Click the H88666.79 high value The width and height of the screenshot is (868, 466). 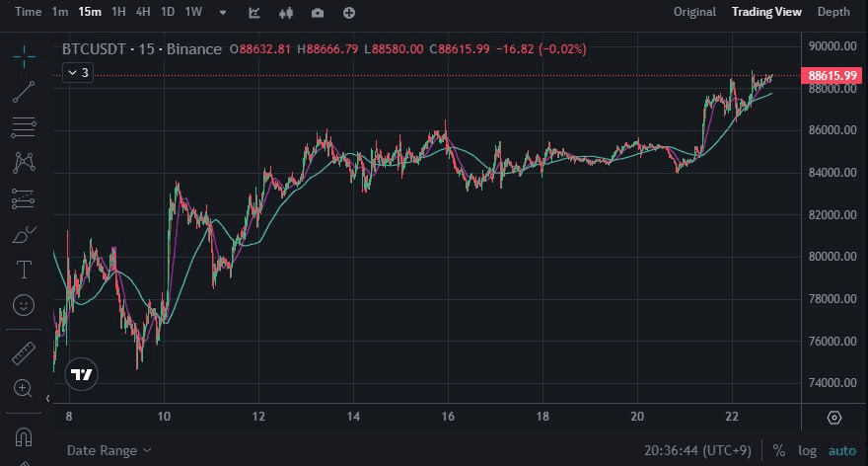tap(327, 49)
